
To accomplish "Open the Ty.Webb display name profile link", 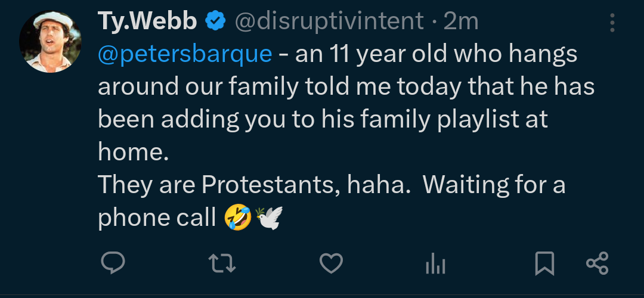I will pos(147,22).
